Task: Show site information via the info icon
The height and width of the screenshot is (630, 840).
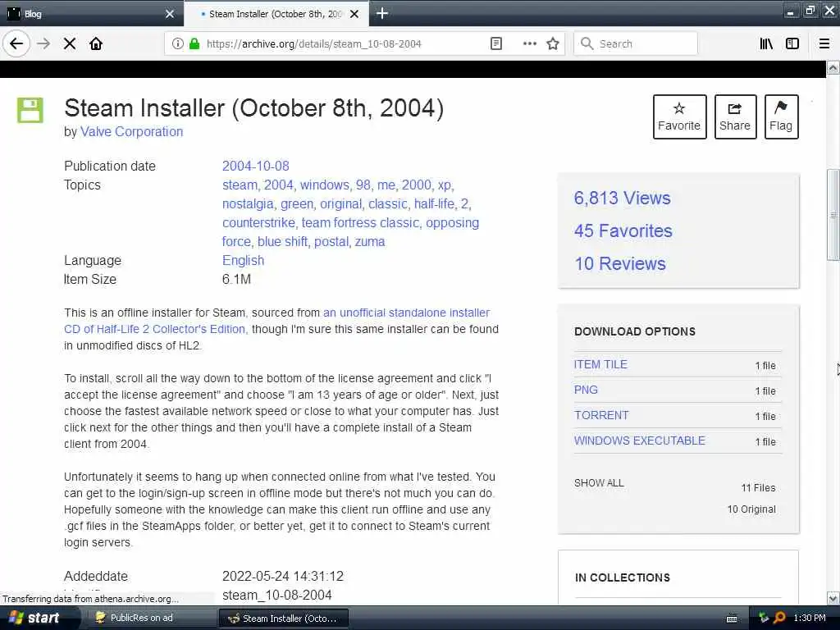Action: pyautogui.click(x=177, y=43)
